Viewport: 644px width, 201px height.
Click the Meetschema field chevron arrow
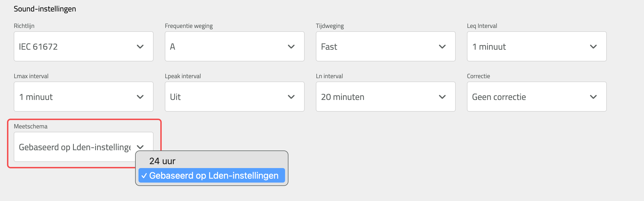[140, 147]
